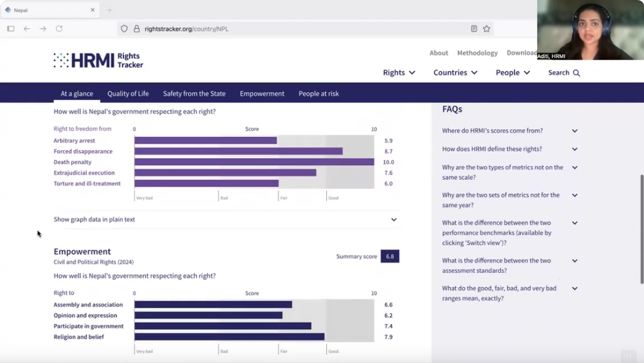This screenshot has height=363, width=644.
Task: Click the Arbitrary arrest right link
Action: coord(74,141)
